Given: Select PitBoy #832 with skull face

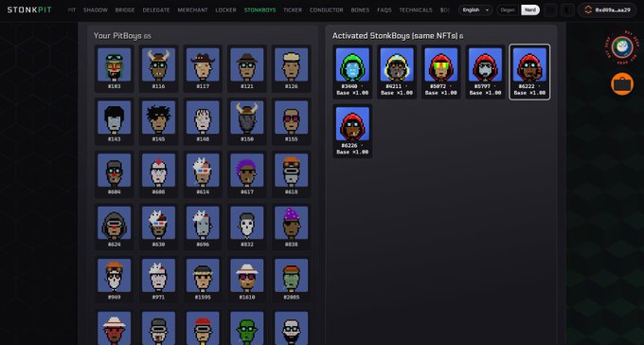Looking at the screenshot, I should pos(247,227).
